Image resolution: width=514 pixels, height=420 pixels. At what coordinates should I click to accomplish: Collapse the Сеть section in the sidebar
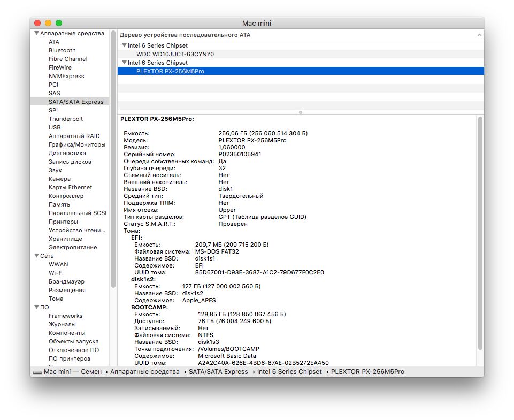coord(37,256)
